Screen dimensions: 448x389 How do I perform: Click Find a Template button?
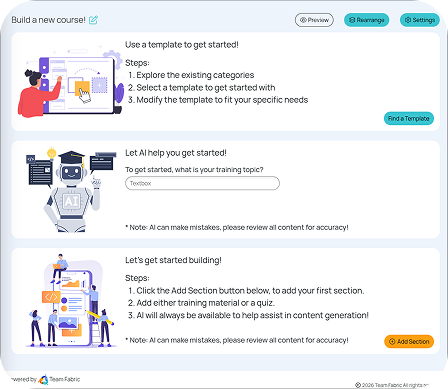409,118
